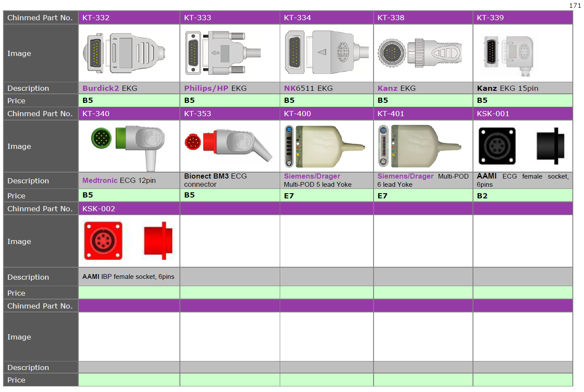This screenshot has height=392, width=584.
Task: Open the Philips/HP brand link
Action: pos(206,88)
